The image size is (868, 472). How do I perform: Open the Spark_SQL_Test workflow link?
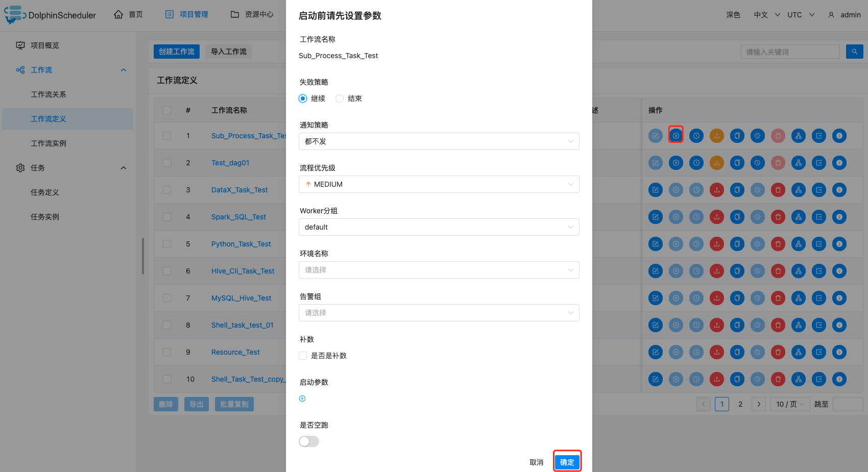click(x=238, y=217)
